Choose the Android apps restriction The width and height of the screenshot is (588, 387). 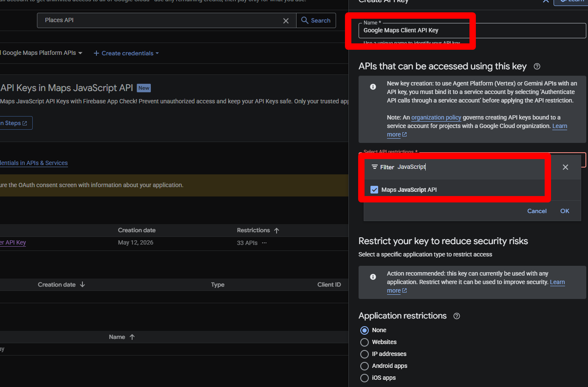365,366
